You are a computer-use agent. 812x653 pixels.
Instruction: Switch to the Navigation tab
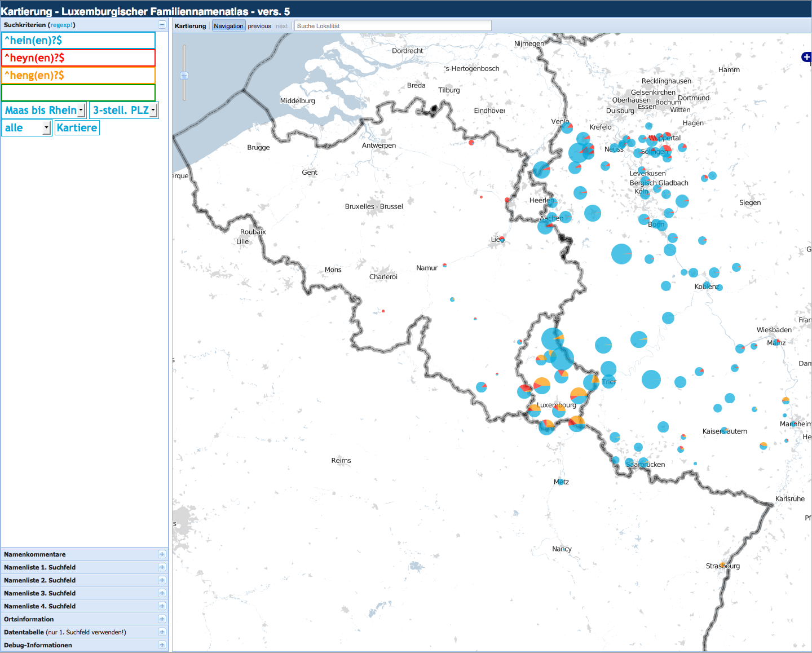click(x=228, y=26)
